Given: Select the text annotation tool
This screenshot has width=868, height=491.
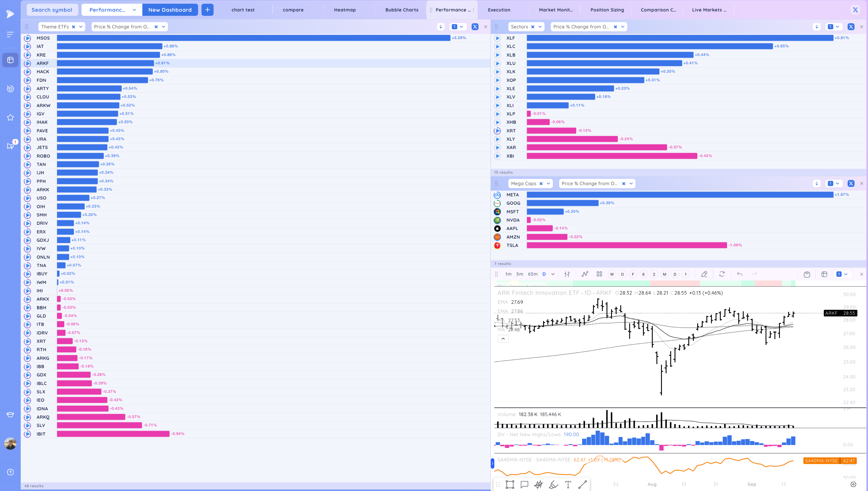Looking at the screenshot, I should [x=568, y=484].
